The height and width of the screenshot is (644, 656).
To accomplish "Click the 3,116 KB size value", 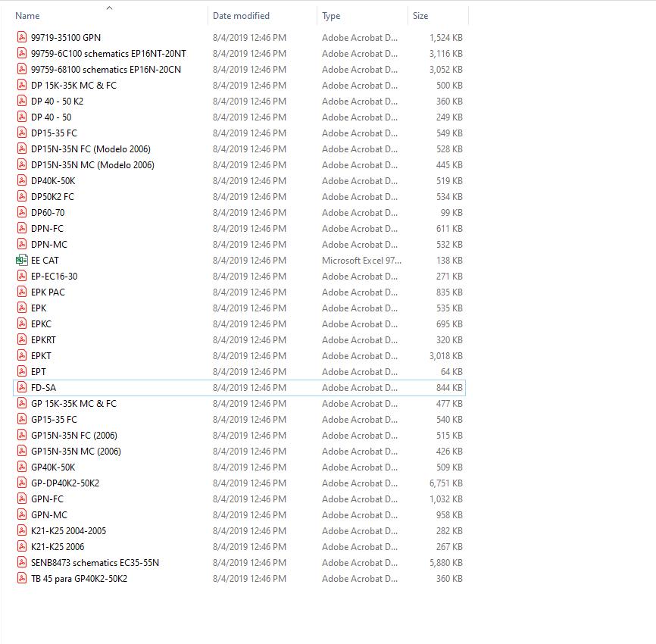I will coord(445,54).
